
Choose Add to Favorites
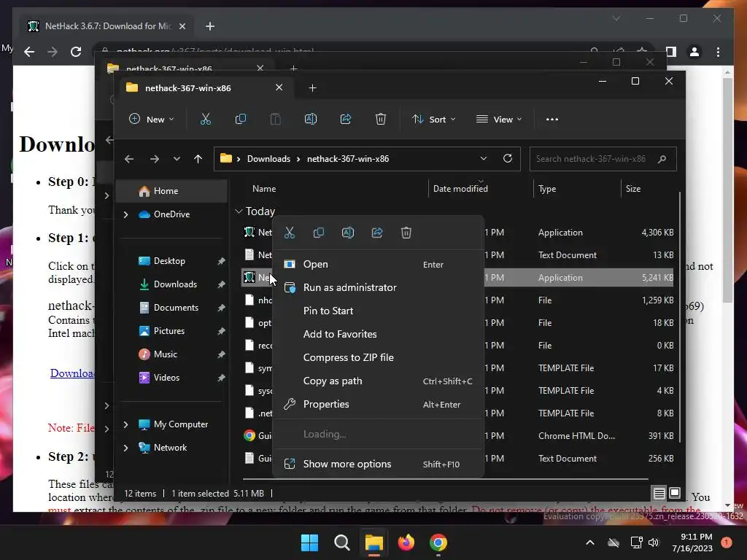click(379, 334)
